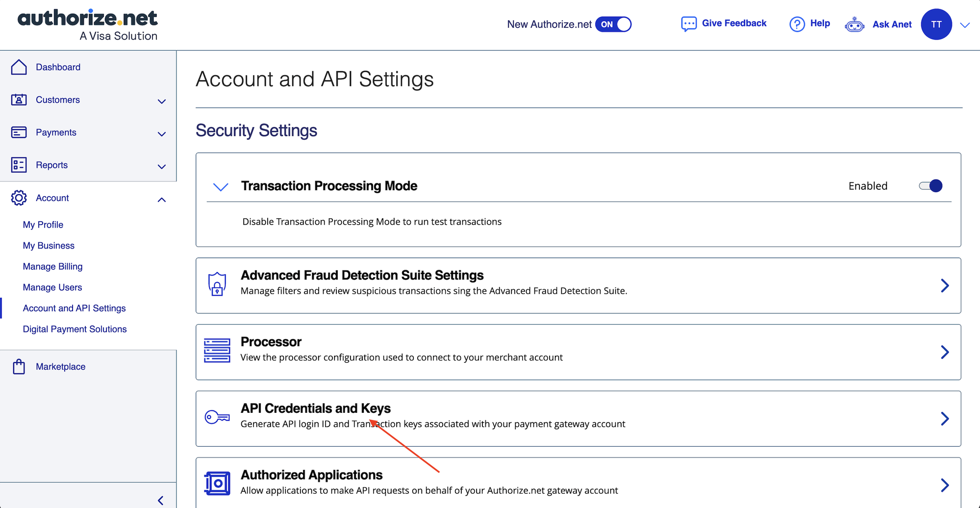Expand the Reports menu chevron
Screen dimensions: 980x508
click(162, 167)
